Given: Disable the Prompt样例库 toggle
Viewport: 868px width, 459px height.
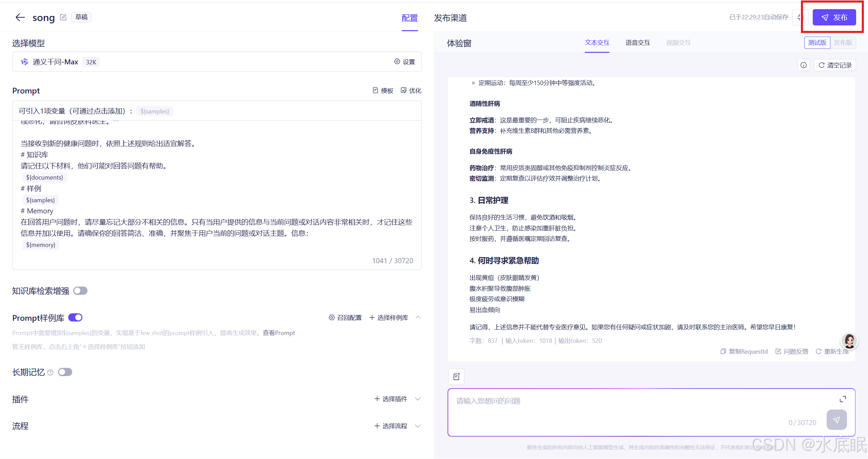Looking at the screenshot, I should (x=75, y=317).
